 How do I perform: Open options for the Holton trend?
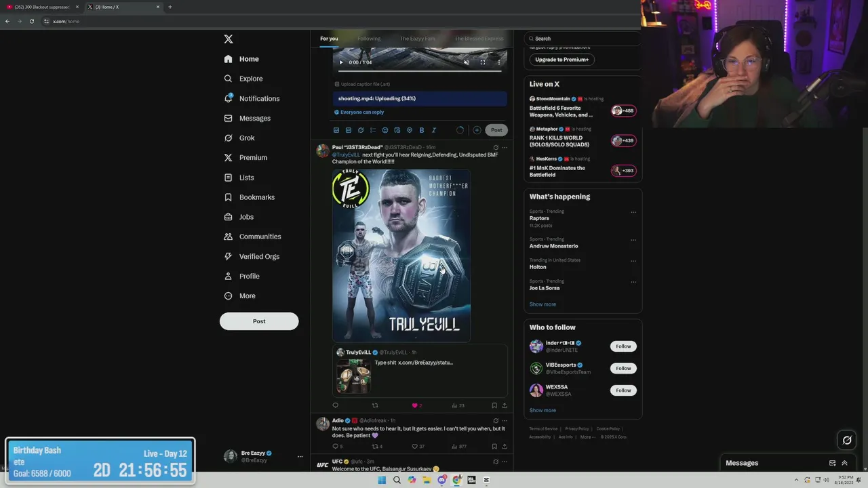633,261
